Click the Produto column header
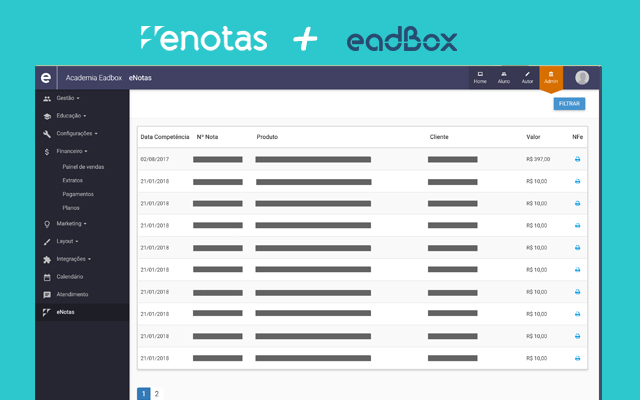Image resolution: width=640 pixels, height=400 pixels. pyautogui.click(x=267, y=137)
